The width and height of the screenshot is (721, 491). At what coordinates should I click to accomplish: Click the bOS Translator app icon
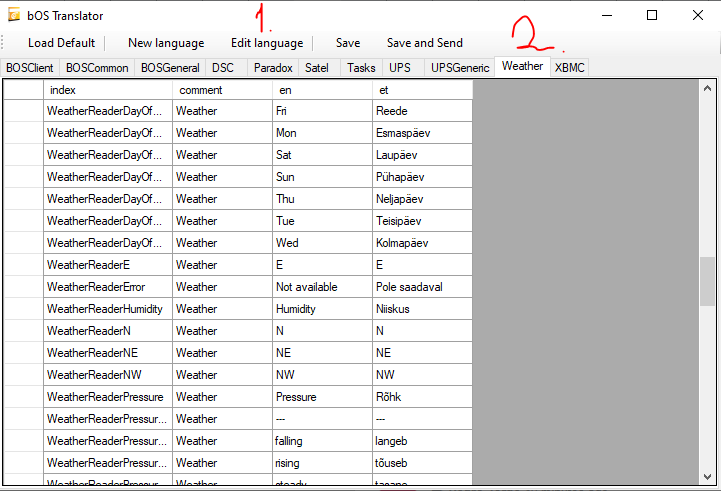[16, 16]
